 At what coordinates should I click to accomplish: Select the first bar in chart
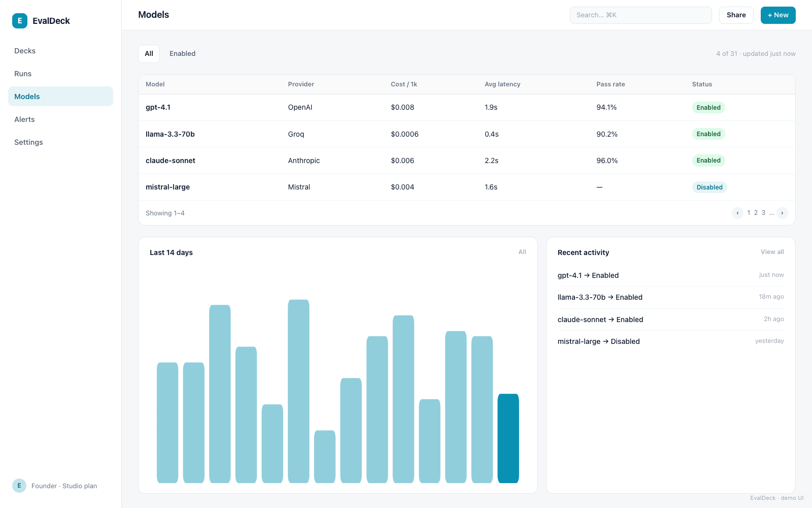tap(167, 423)
